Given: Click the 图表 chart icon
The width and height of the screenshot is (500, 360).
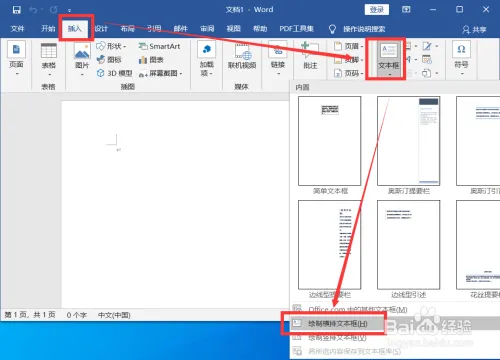Looking at the screenshot, I should tap(143, 60).
